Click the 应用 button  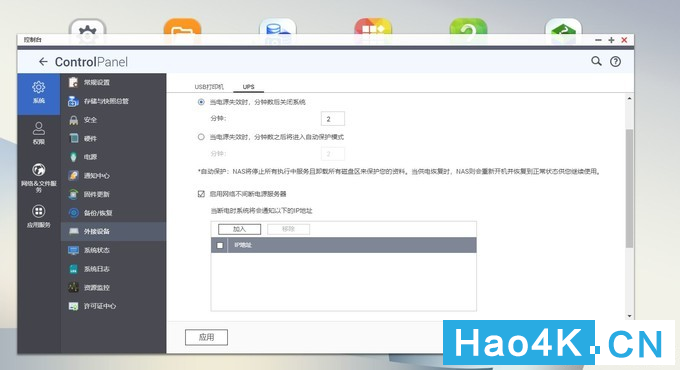(206, 337)
